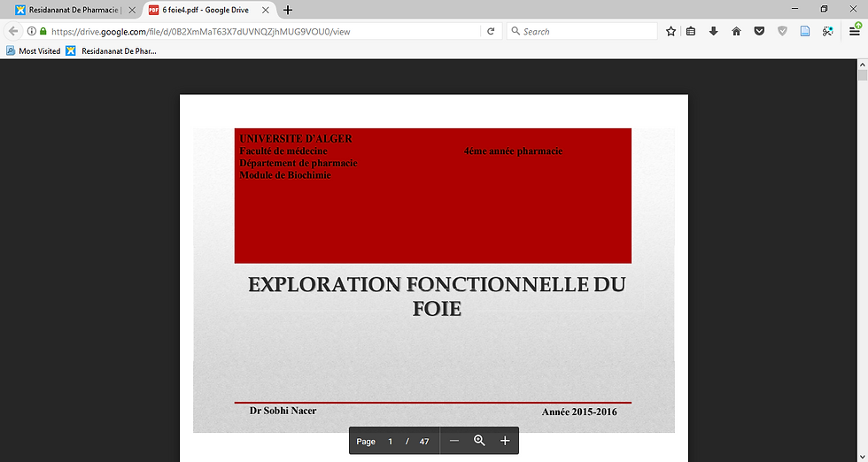Viewport: 868px width, 462px height.
Task: Click the drive.google.com URL address bar
Action: click(x=263, y=32)
